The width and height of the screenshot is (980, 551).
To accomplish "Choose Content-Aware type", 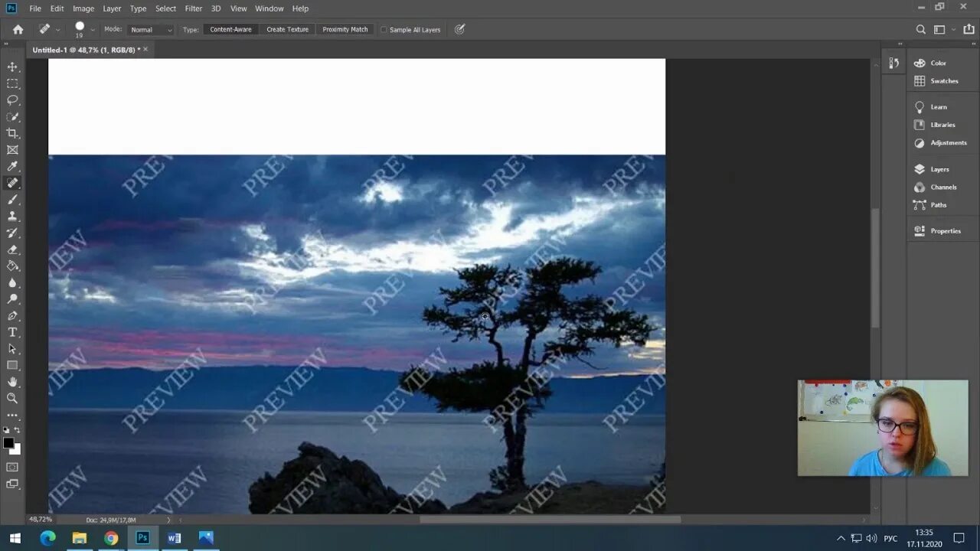I will click(x=230, y=30).
